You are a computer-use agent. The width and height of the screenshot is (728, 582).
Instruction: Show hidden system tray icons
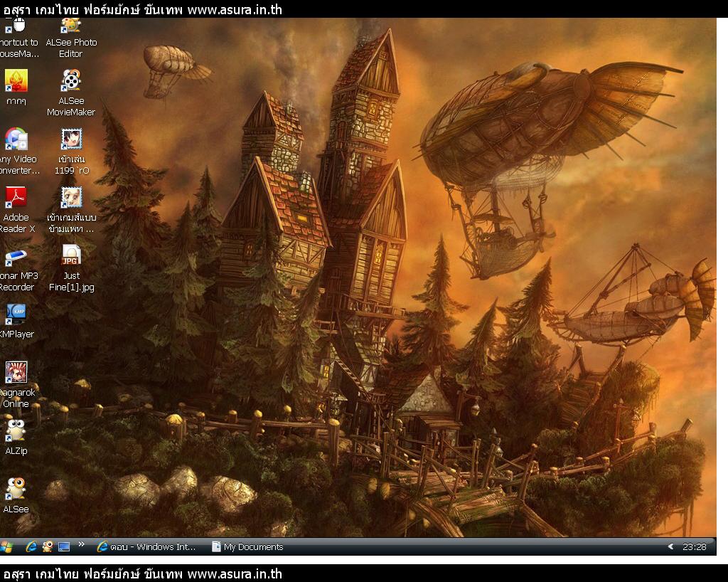pos(670,546)
